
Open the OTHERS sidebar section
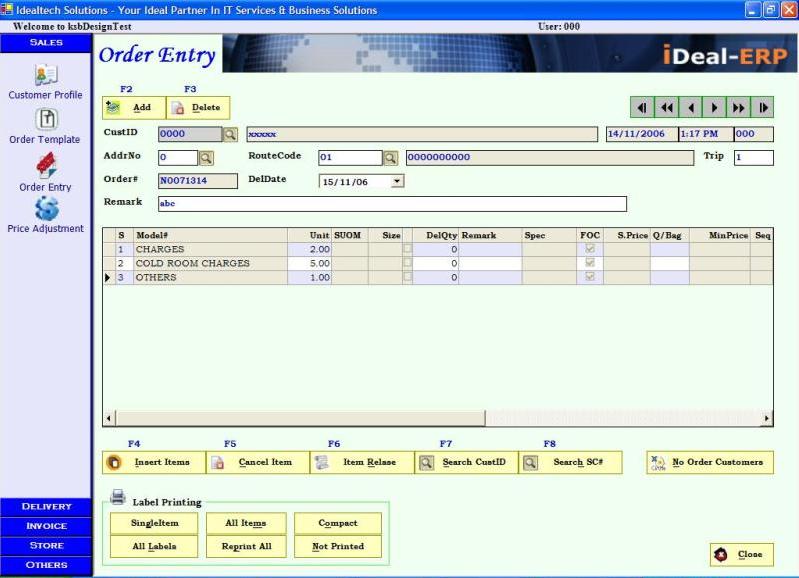pos(46,565)
